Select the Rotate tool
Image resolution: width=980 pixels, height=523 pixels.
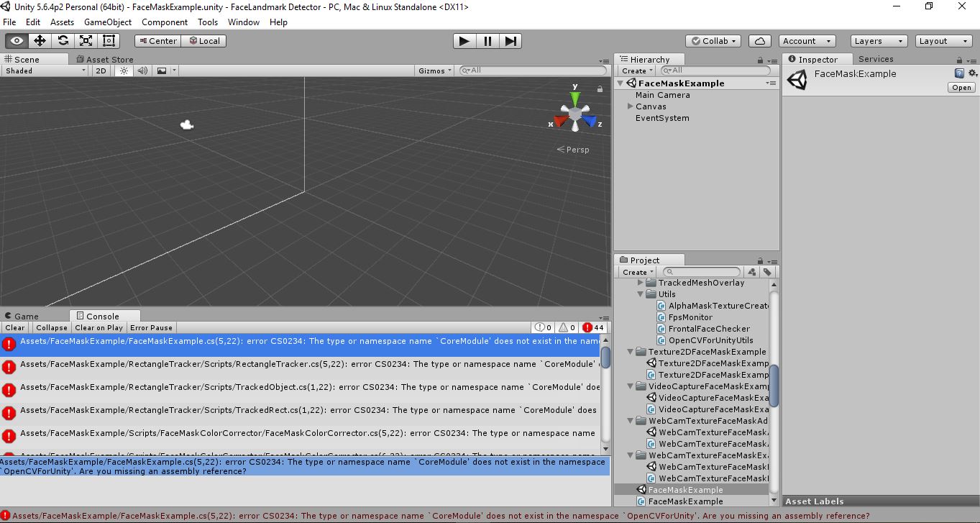63,41
